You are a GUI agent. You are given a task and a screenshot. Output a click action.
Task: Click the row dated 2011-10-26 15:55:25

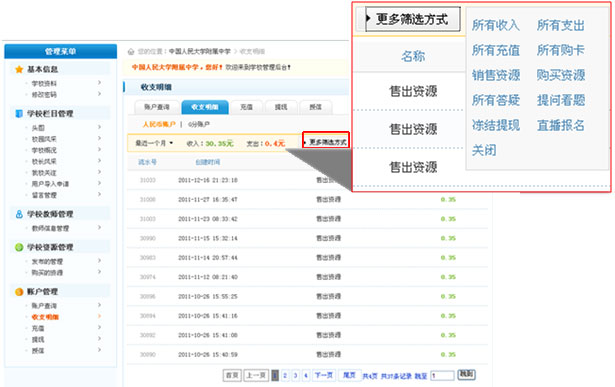(308, 296)
